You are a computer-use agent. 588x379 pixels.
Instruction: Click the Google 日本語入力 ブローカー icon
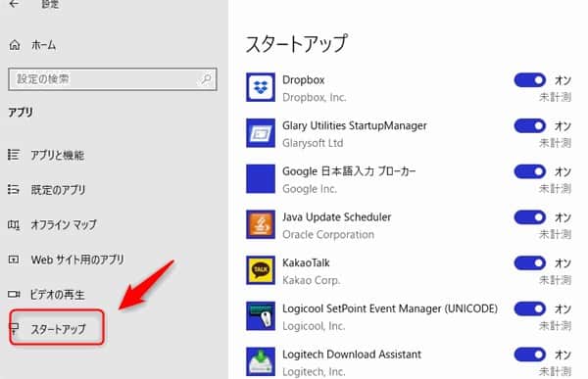261,179
